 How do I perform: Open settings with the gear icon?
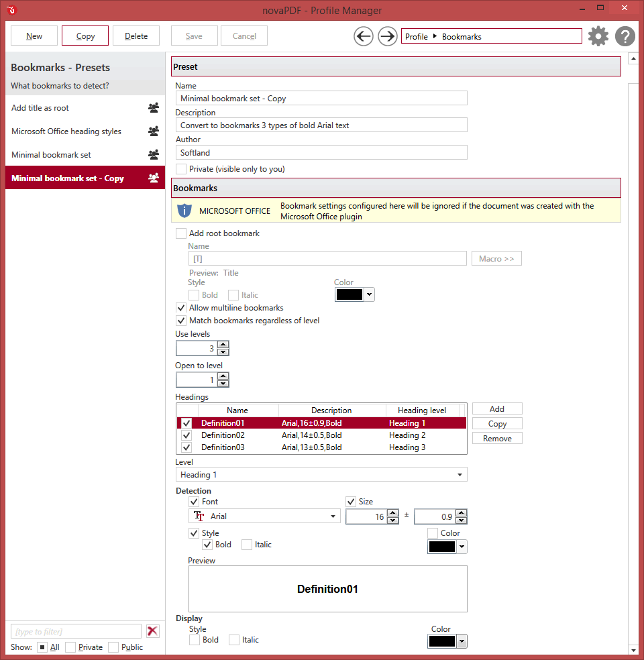click(598, 36)
